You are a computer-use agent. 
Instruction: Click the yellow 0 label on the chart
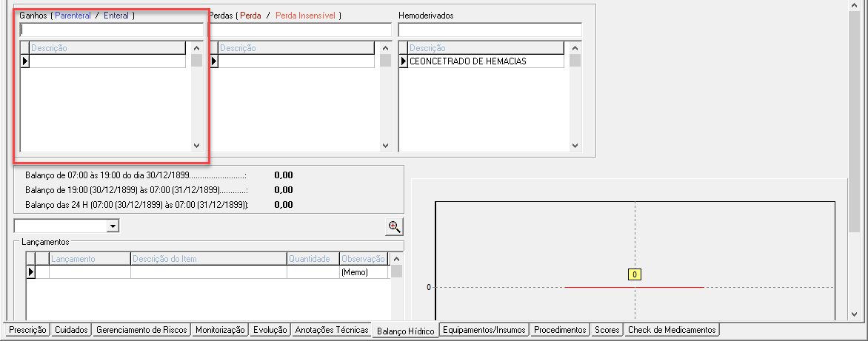point(635,274)
